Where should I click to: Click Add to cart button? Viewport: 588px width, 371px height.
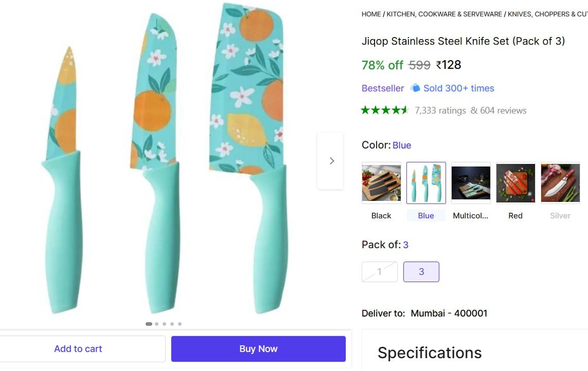tap(78, 349)
